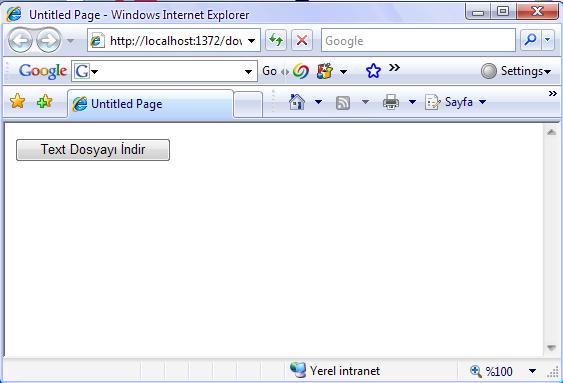Expand the Google toolbar search history arrow
Image resolution: width=563 pixels, height=383 pixels.
[248, 71]
